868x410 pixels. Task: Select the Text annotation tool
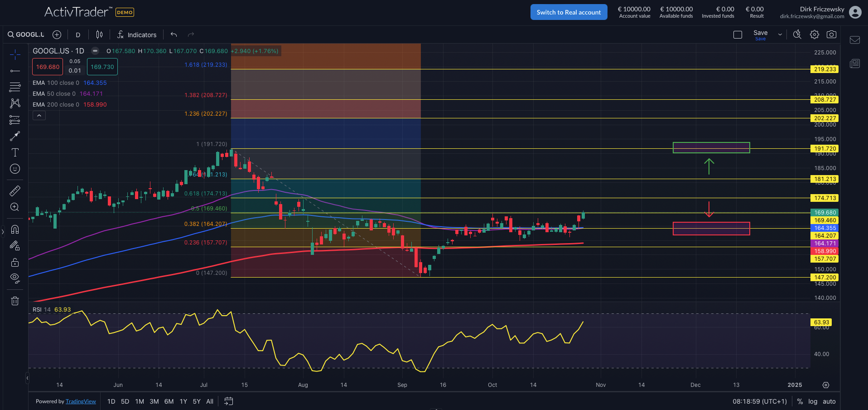click(15, 152)
